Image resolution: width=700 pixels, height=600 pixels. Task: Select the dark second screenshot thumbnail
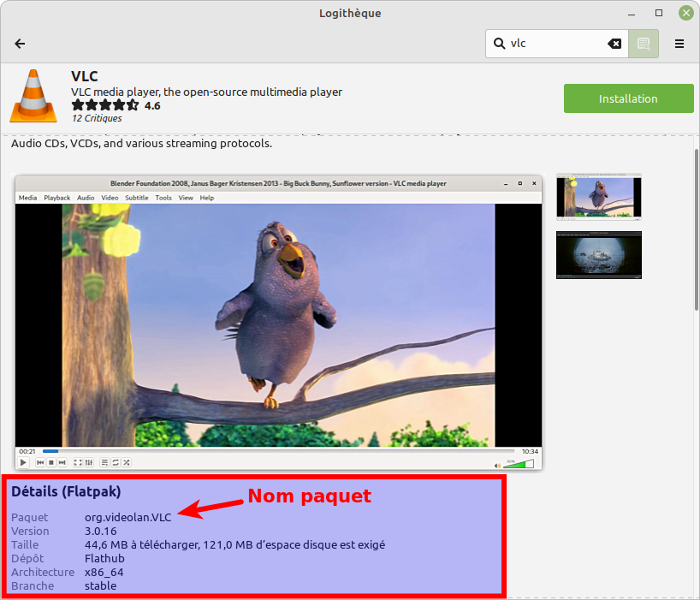599,255
